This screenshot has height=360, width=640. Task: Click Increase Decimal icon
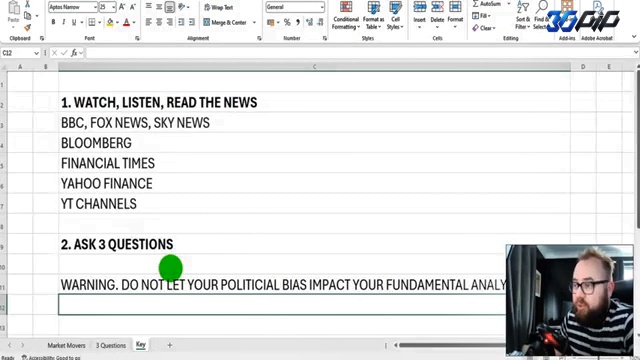point(309,22)
